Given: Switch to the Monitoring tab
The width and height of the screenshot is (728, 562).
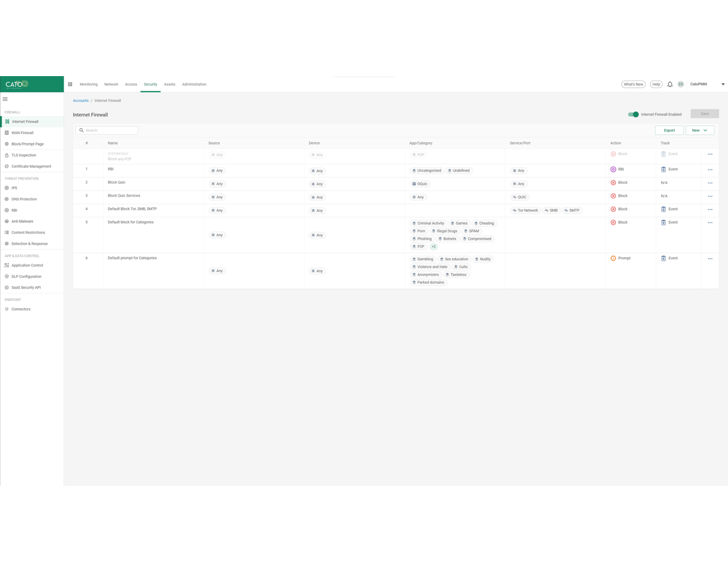Looking at the screenshot, I should [x=88, y=84].
